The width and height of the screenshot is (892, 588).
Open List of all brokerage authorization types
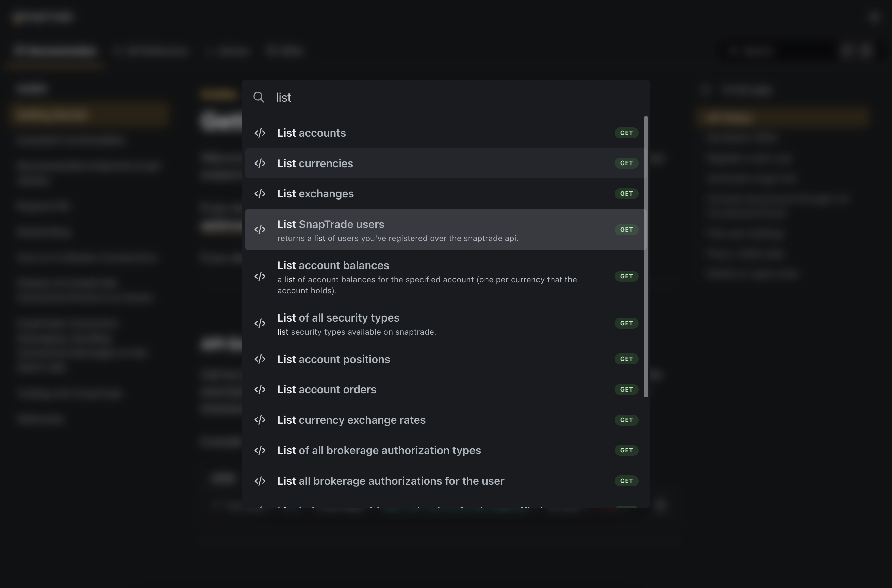click(446, 450)
